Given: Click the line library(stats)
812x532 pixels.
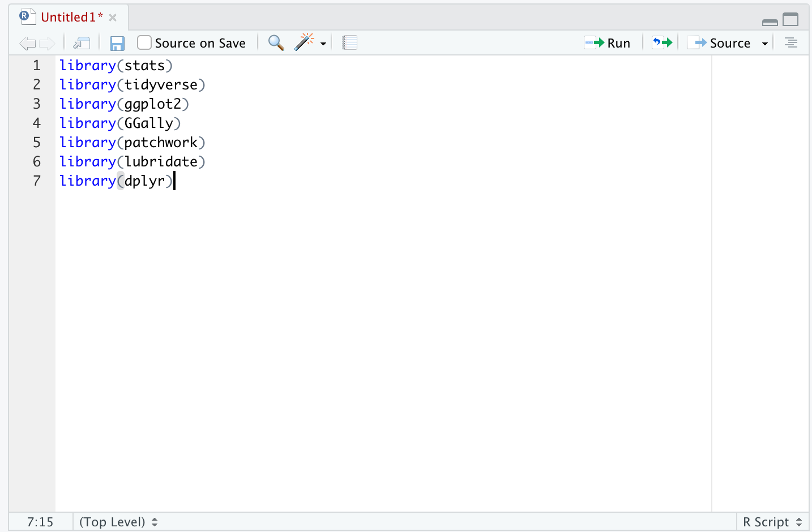Looking at the screenshot, I should [x=116, y=66].
